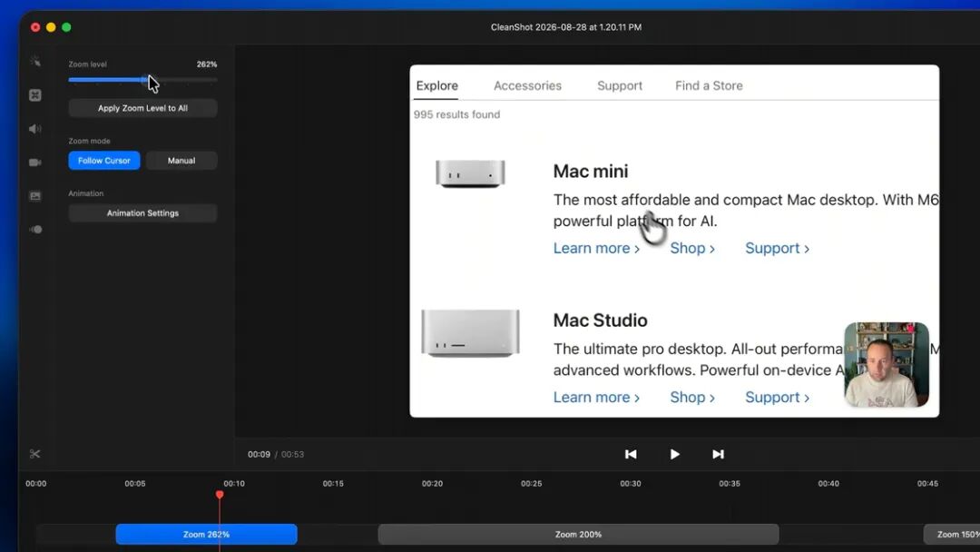Click the Mac Studio heading

(x=600, y=320)
